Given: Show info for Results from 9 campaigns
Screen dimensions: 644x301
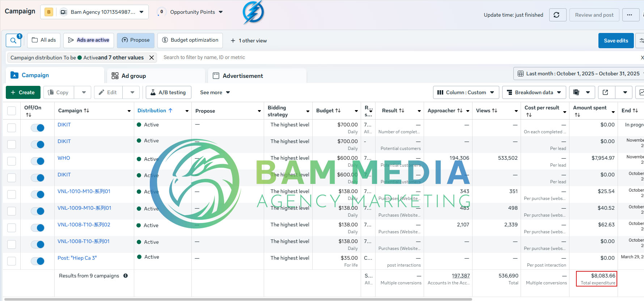Looking at the screenshot, I should pyautogui.click(x=126, y=276).
